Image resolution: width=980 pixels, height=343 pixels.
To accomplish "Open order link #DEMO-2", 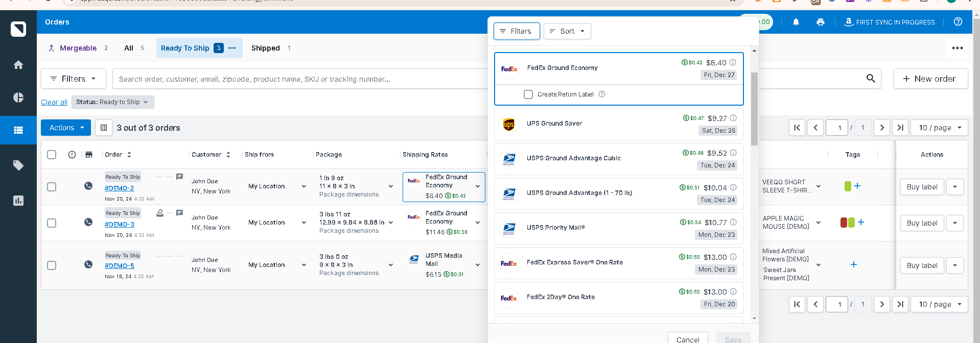I will [119, 188].
